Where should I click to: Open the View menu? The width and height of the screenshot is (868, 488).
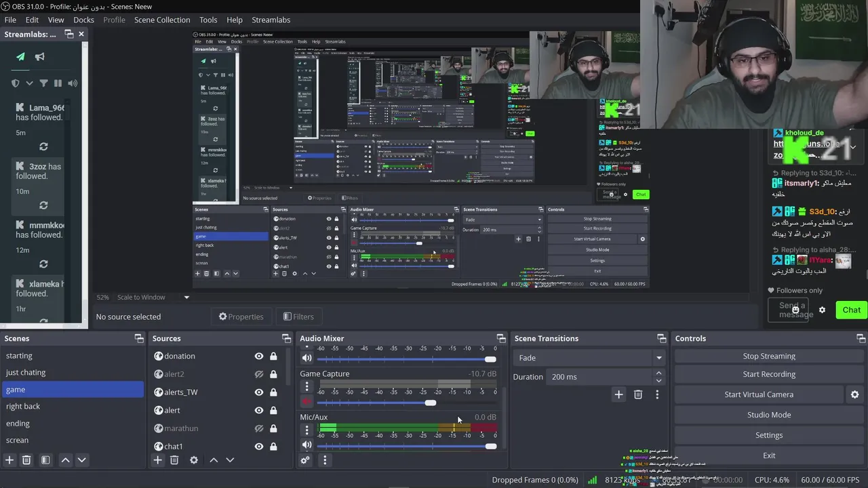[56, 20]
